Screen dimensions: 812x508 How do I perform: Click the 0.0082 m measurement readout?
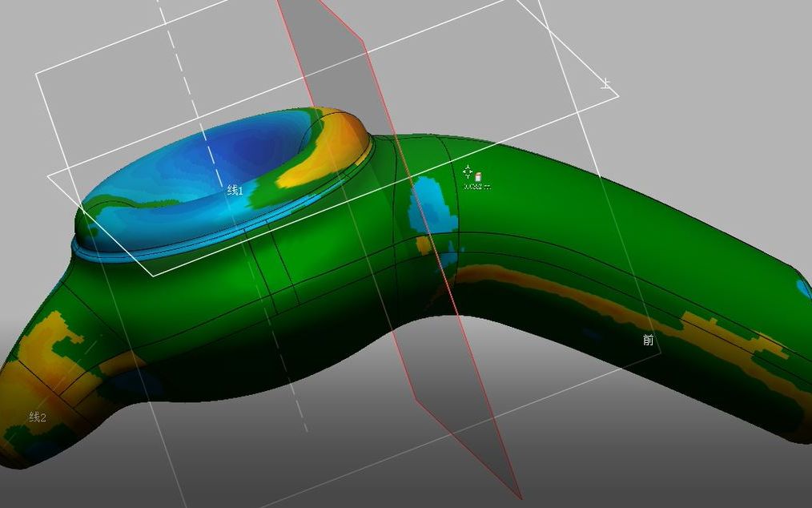pos(478,186)
